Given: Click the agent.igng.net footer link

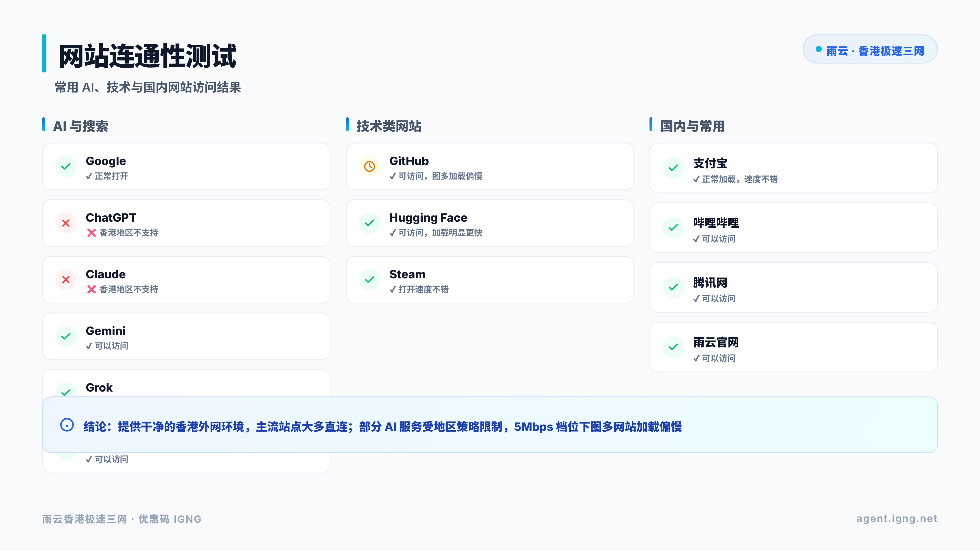Looking at the screenshot, I should click(x=897, y=519).
